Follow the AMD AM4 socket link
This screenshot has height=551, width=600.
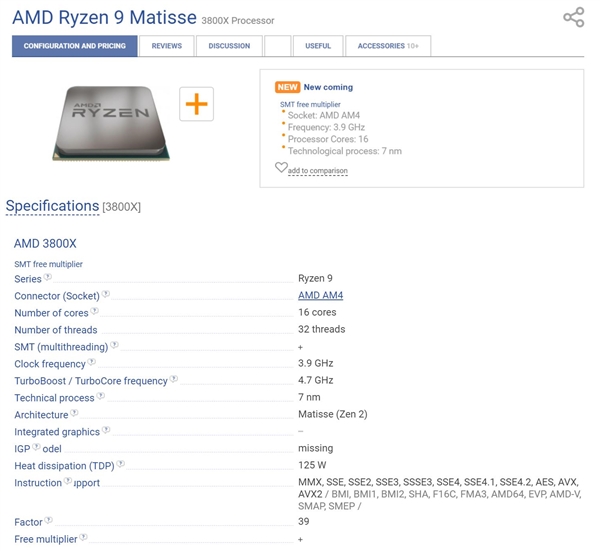point(320,295)
